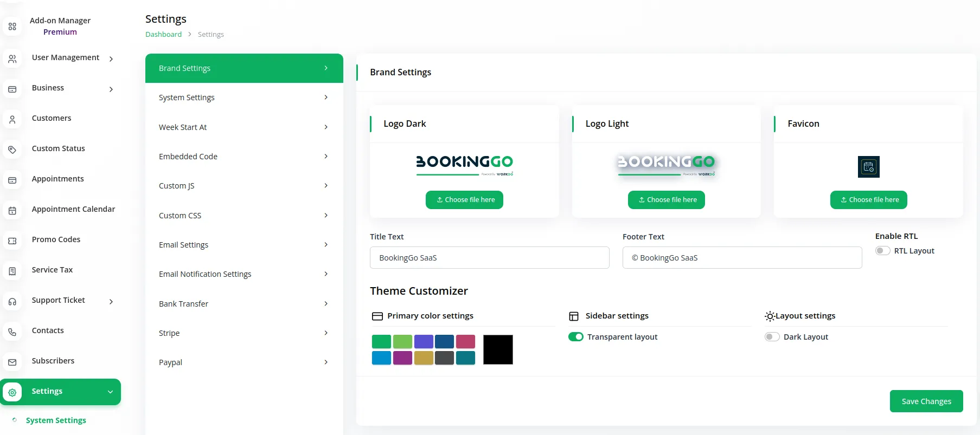
Task: Open the Custom JS settings tab
Action: coord(244,186)
